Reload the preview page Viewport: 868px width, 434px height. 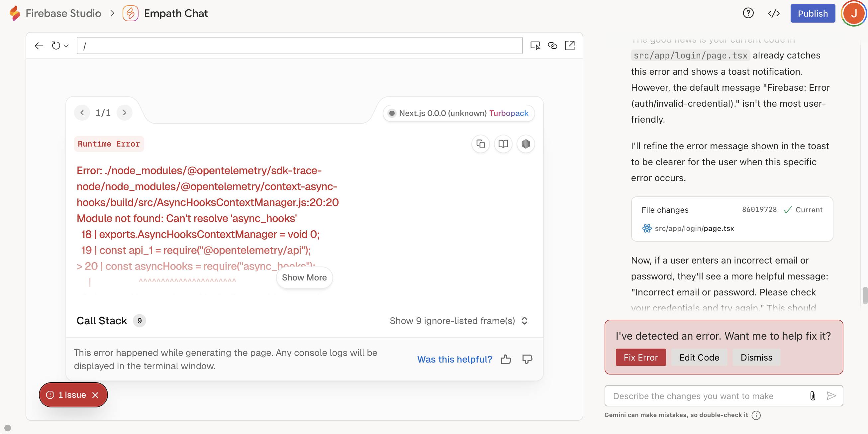tap(56, 46)
